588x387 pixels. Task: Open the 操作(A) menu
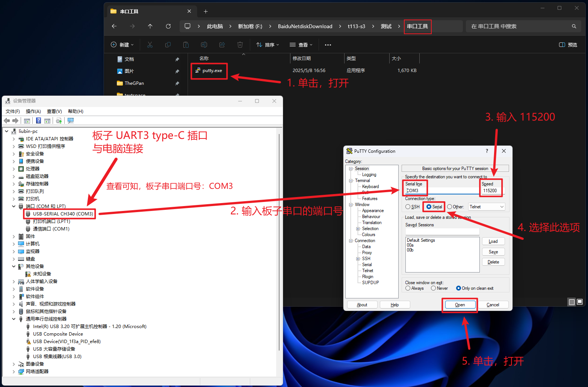click(33, 111)
